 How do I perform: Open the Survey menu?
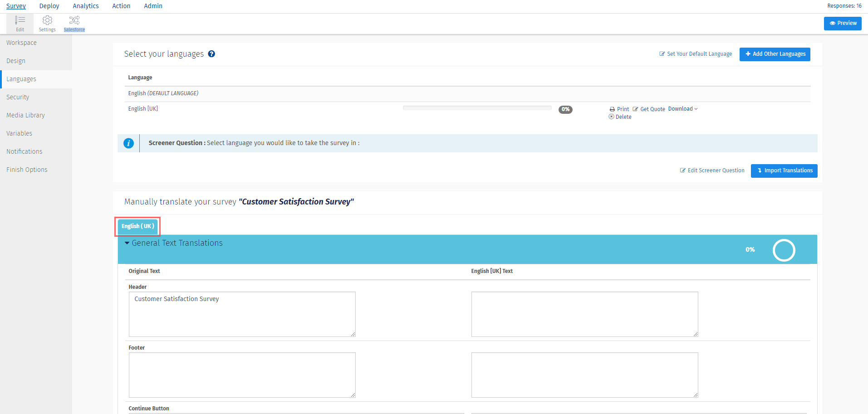[x=16, y=6]
